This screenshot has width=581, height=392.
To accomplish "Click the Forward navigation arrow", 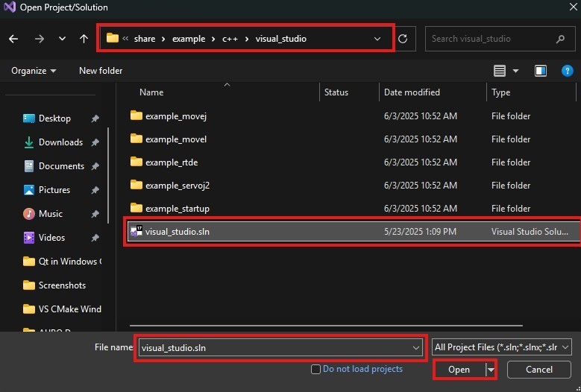I will click(x=40, y=39).
